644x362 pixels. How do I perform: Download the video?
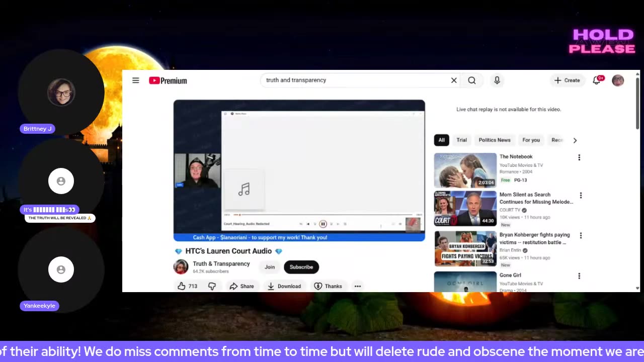[x=284, y=286]
